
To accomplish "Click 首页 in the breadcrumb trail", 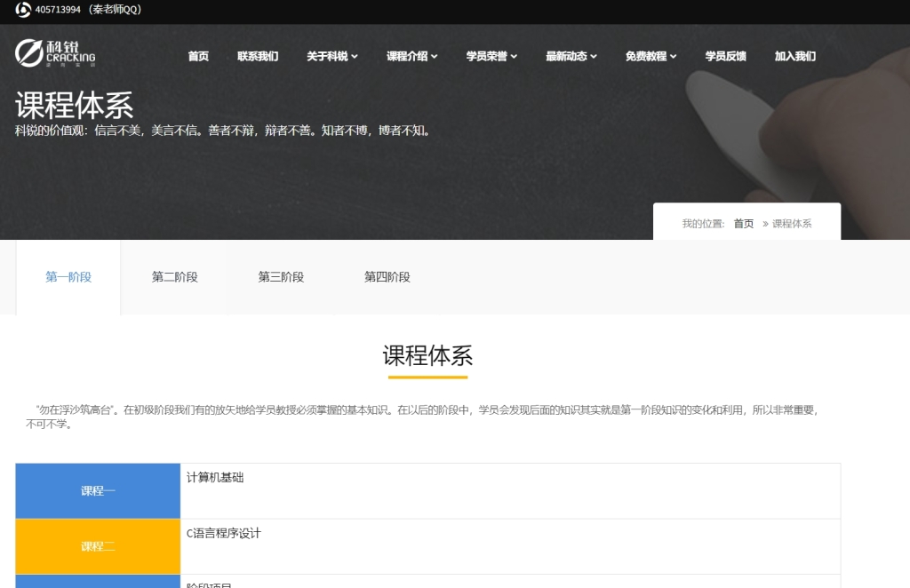I will (742, 223).
